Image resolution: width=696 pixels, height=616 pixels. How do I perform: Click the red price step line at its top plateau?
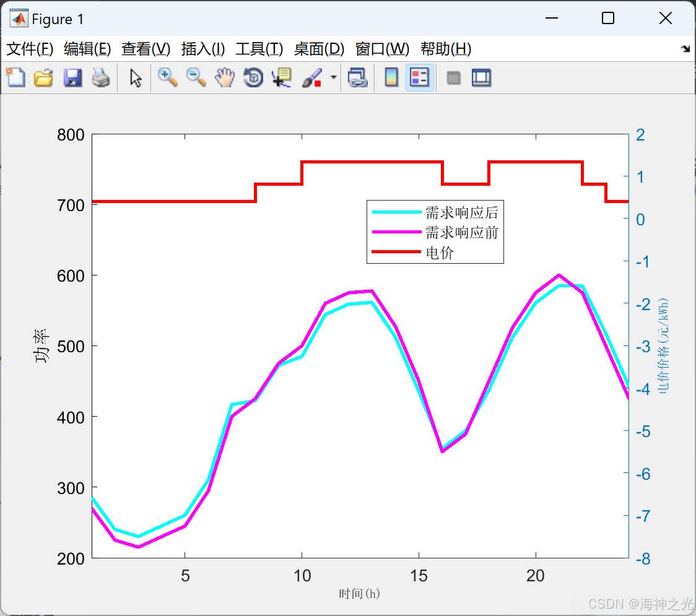point(372,162)
